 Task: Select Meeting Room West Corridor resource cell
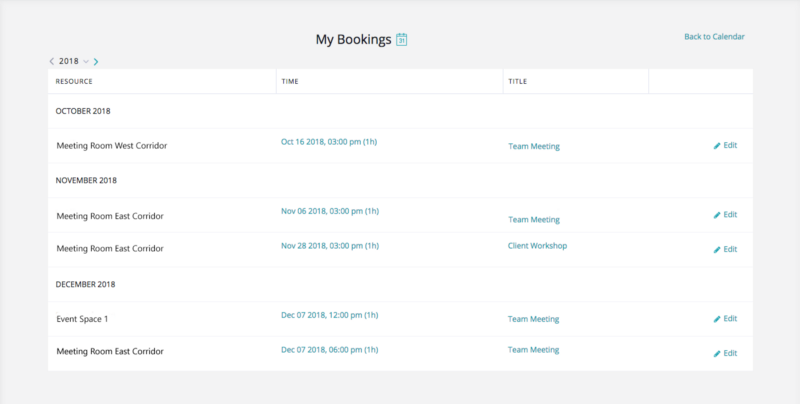click(x=112, y=146)
